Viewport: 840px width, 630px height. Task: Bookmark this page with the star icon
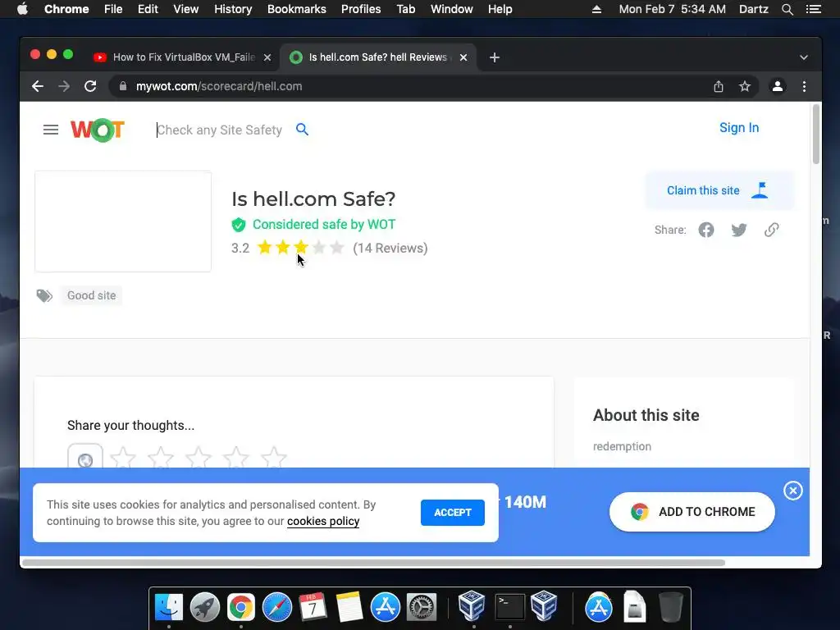(x=745, y=86)
